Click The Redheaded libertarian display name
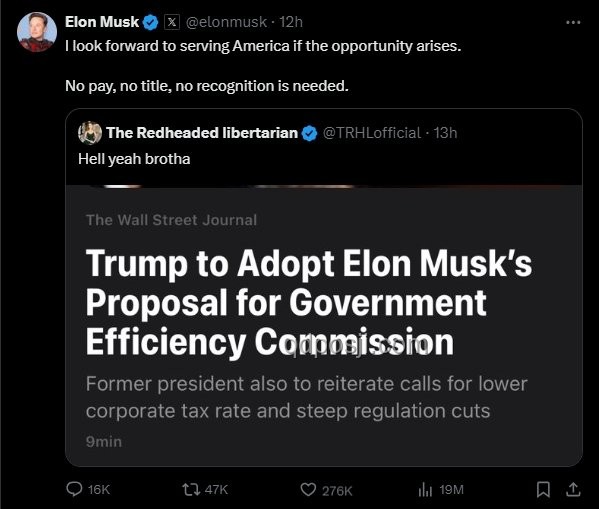This screenshot has height=509, width=599. tap(202, 133)
